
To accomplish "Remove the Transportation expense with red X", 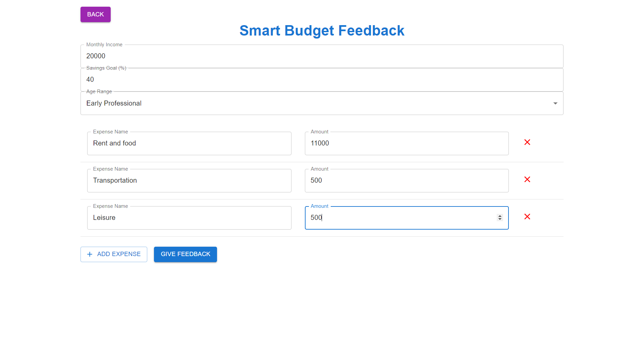I will coord(527,180).
